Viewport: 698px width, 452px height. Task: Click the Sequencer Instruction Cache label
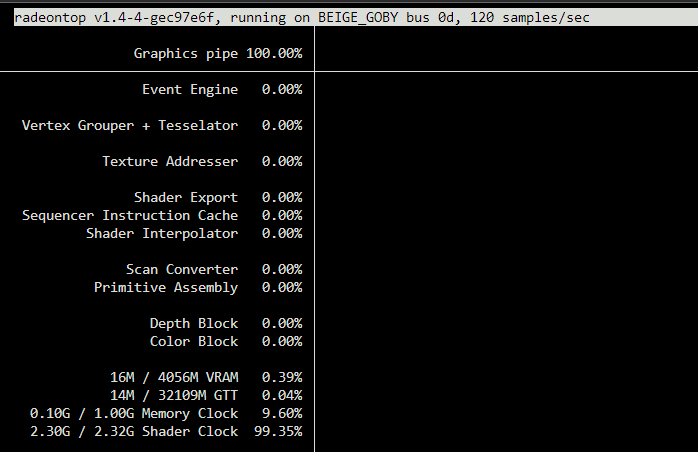pyautogui.click(x=130, y=216)
